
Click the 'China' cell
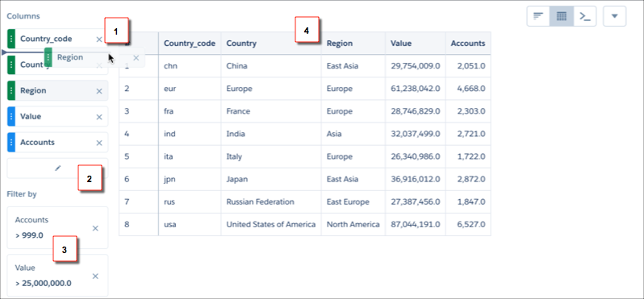(271, 66)
